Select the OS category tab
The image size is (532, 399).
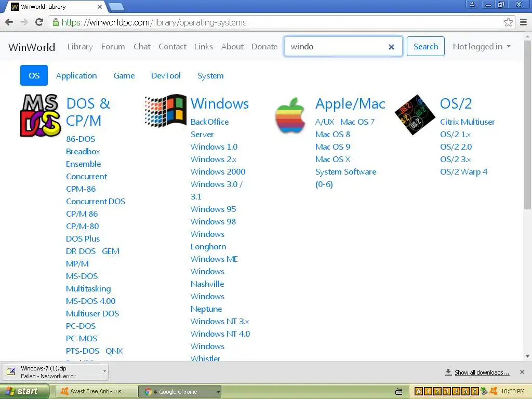(34, 75)
